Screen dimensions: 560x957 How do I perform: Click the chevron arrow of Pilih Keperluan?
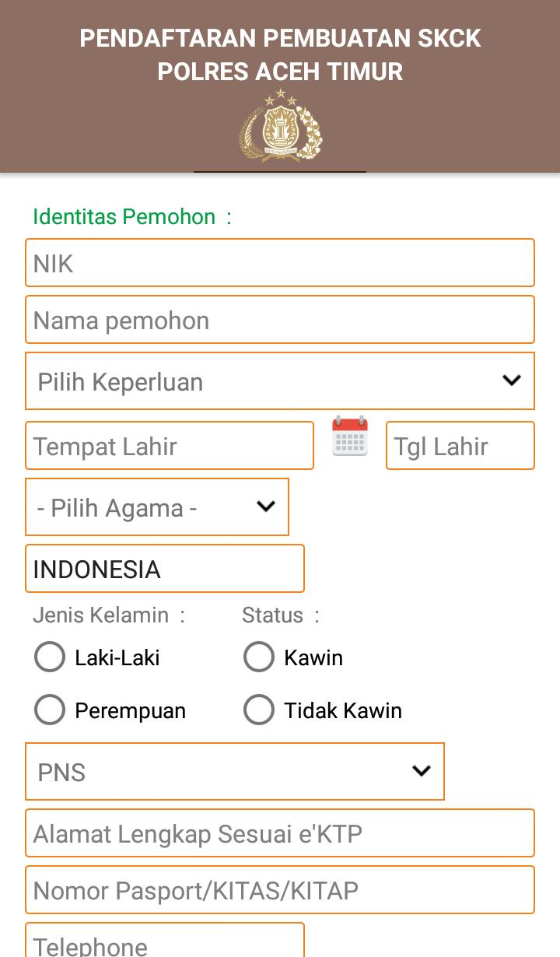511,380
